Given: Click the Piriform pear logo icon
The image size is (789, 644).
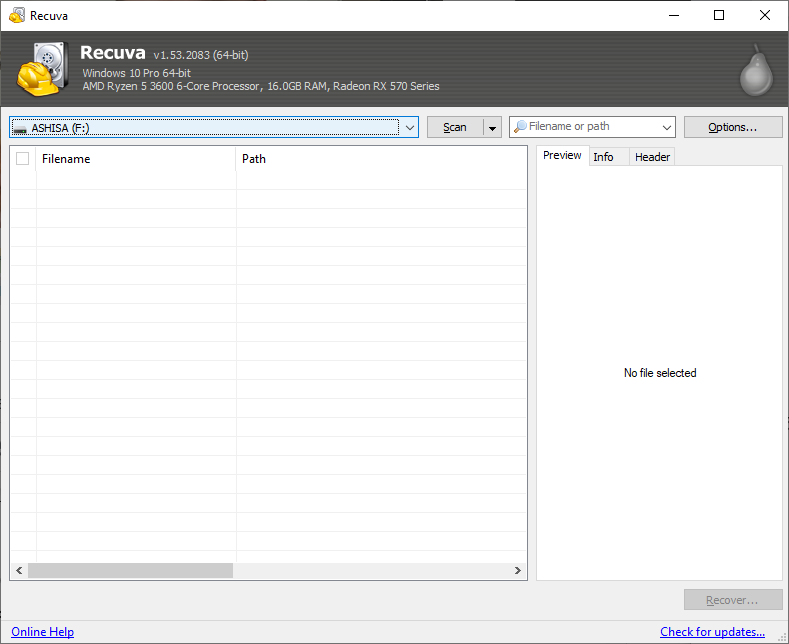Looking at the screenshot, I should tap(756, 70).
